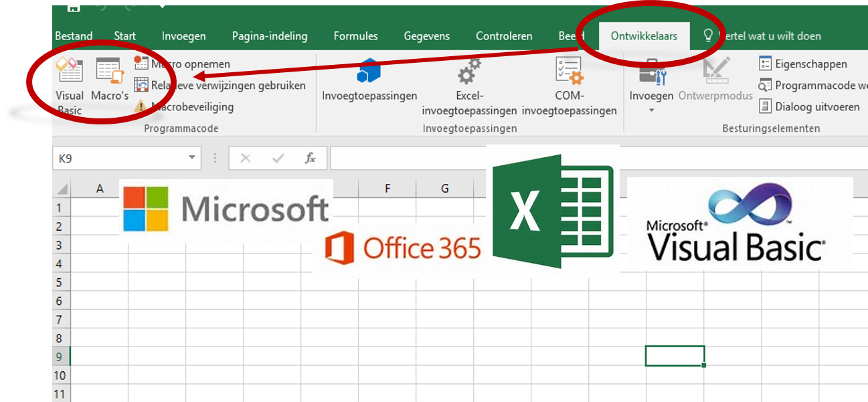Screen dimensions: 868x402
Task: Switch to the Formules tab
Action: click(356, 36)
